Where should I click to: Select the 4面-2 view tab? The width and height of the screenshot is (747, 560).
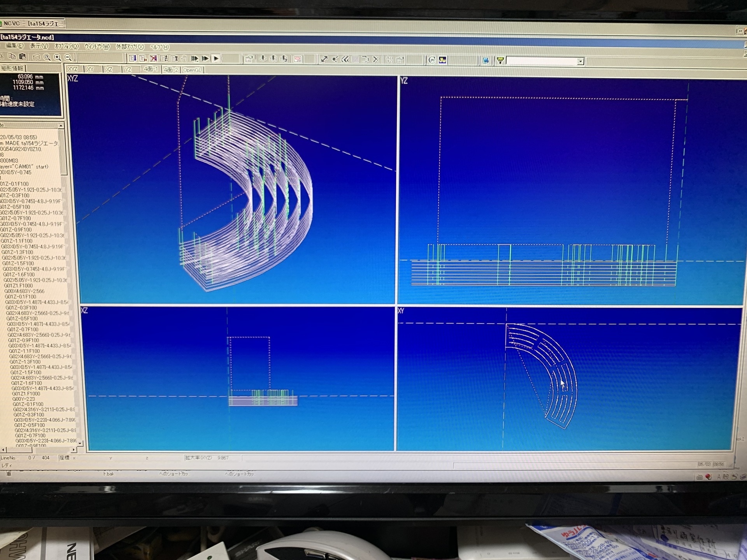[x=170, y=70]
